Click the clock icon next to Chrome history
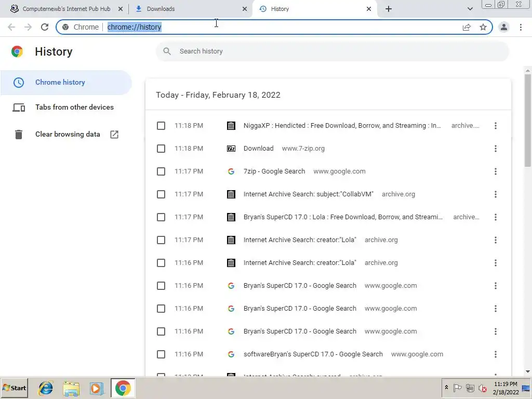This screenshot has height=399, width=532. pos(18,83)
